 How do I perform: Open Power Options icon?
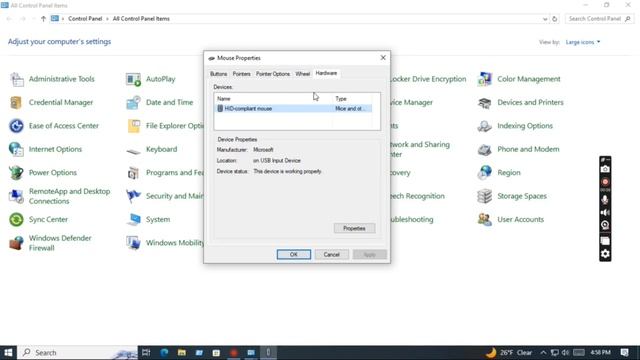click(x=16, y=173)
